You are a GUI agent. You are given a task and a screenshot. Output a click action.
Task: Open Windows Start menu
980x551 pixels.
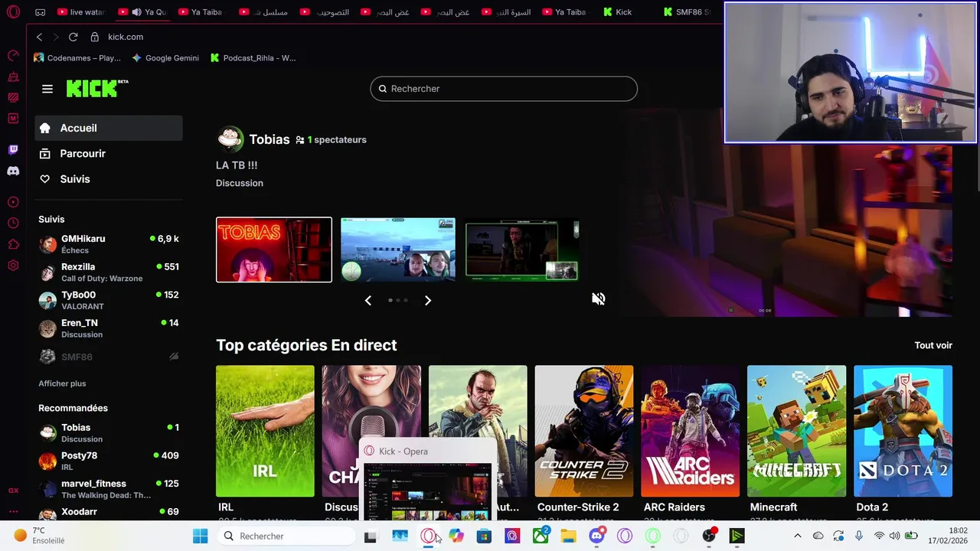point(200,536)
